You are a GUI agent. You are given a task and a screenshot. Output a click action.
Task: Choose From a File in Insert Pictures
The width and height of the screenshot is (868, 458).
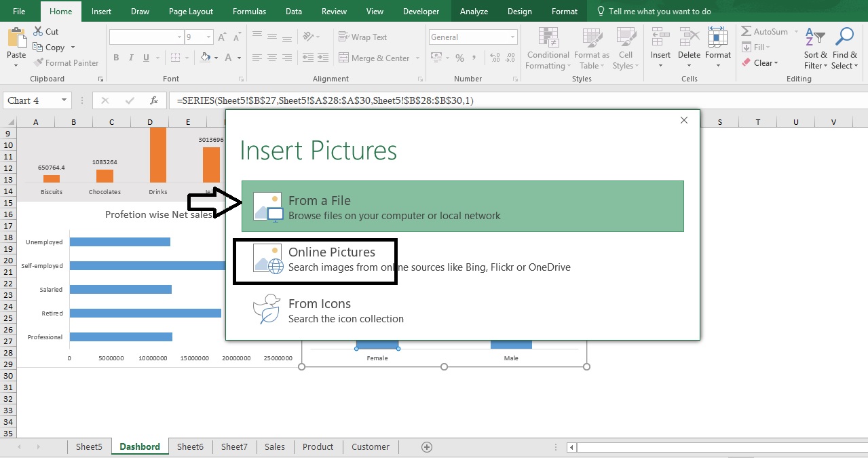click(463, 206)
